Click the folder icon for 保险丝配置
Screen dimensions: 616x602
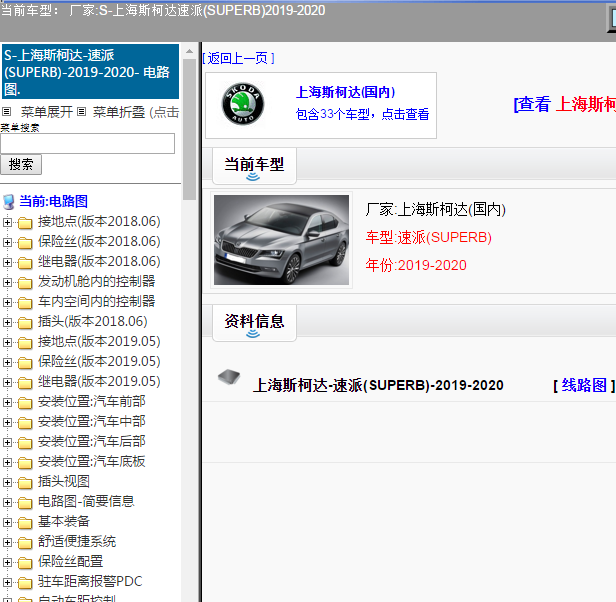pos(25,563)
